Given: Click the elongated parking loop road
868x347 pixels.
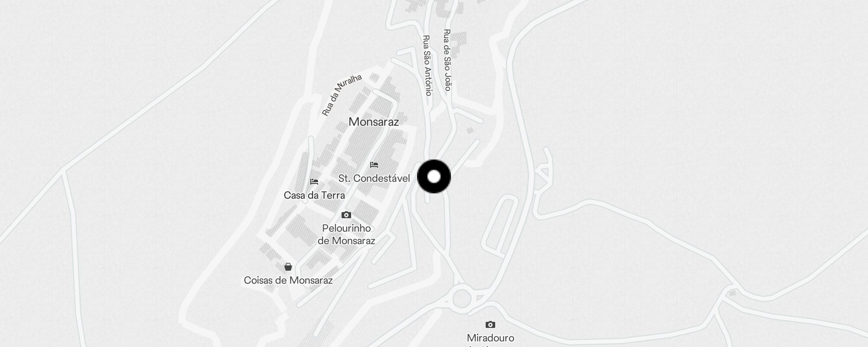Looking at the screenshot, I should [500, 224].
